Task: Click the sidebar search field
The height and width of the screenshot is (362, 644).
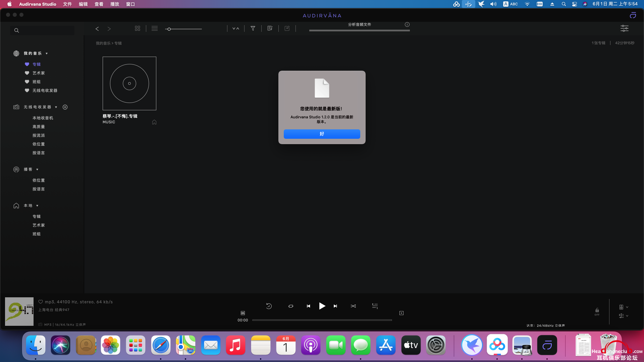Action: coord(42,31)
